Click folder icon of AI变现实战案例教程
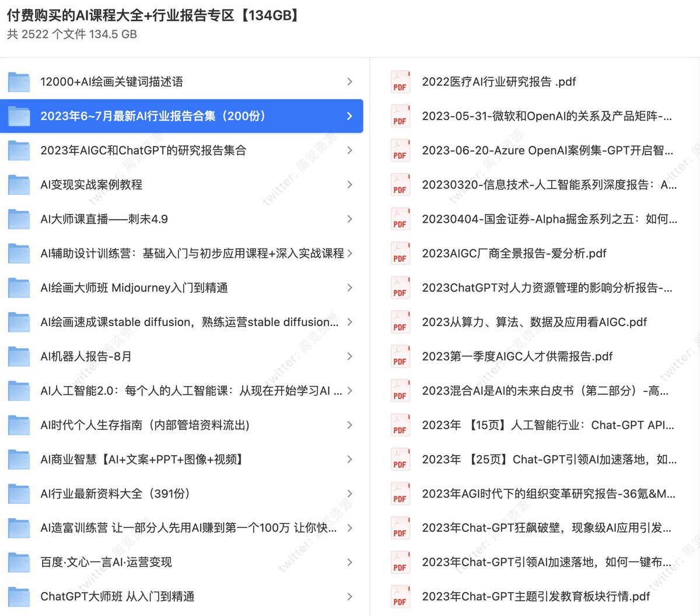Image resolution: width=700 pixels, height=616 pixels. pyautogui.click(x=19, y=185)
